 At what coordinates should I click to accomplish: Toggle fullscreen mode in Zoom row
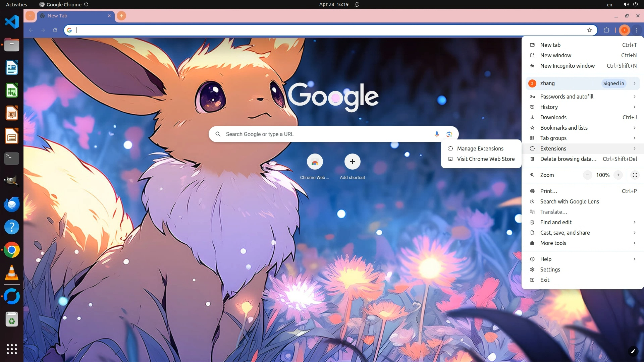coord(635,175)
